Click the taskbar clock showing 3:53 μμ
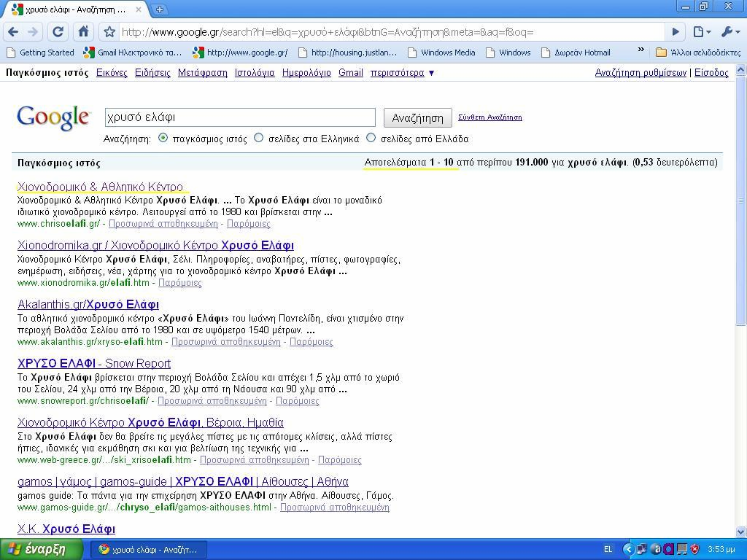The image size is (747, 560). click(721, 550)
